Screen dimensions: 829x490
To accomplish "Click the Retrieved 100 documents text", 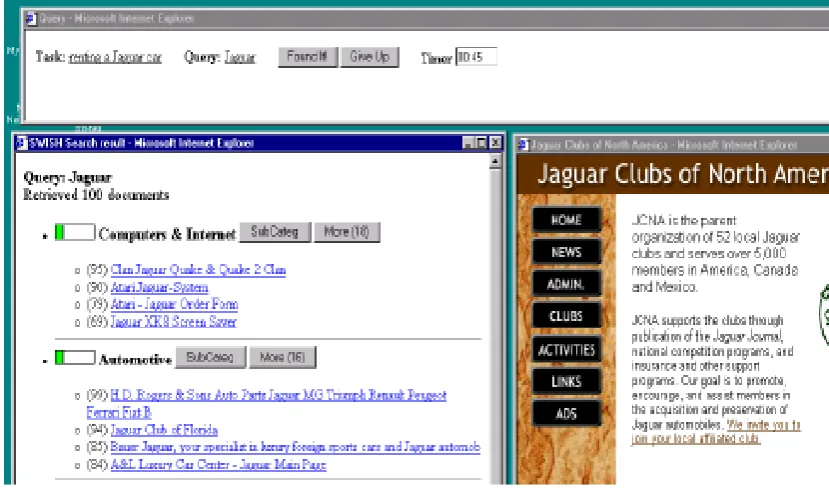I will tap(96, 195).
